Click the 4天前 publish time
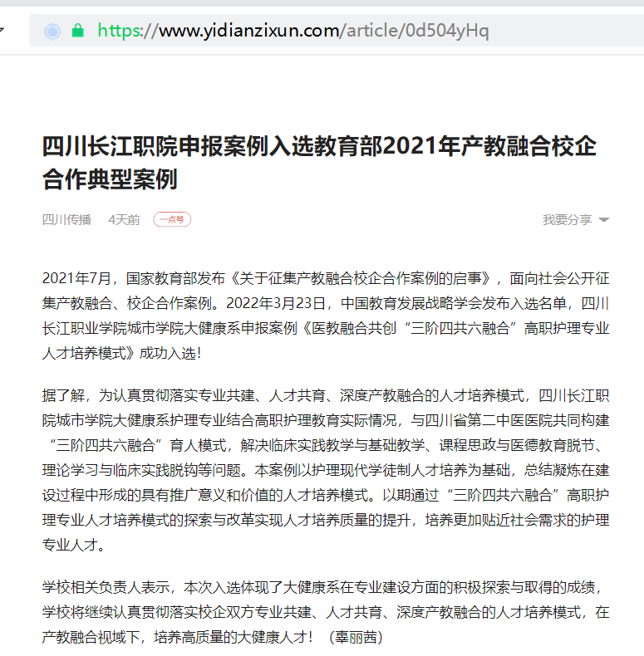The width and height of the screenshot is (644, 656). pyautogui.click(x=124, y=220)
